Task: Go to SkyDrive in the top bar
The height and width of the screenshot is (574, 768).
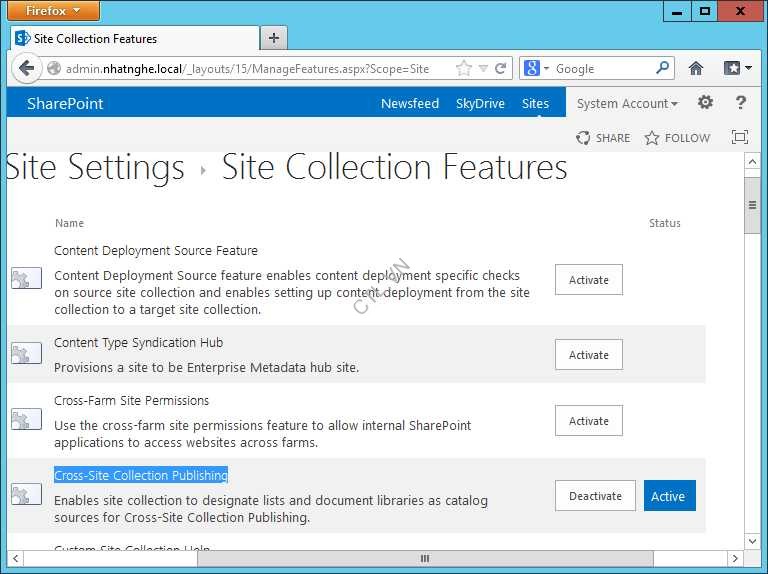Action: click(480, 104)
